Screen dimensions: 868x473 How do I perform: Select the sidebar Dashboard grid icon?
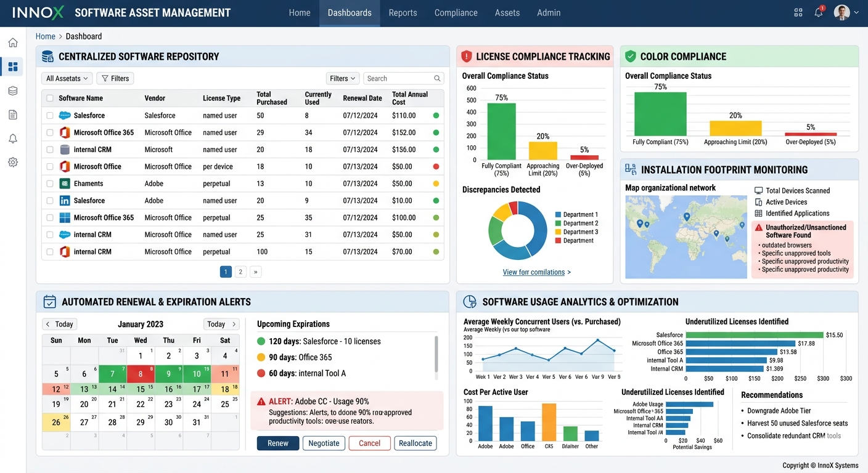13,67
